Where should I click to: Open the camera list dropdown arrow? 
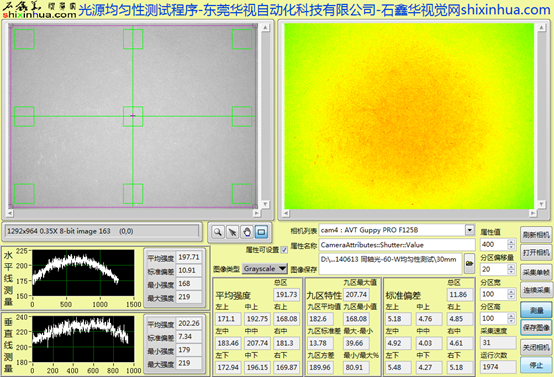(470, 230)
